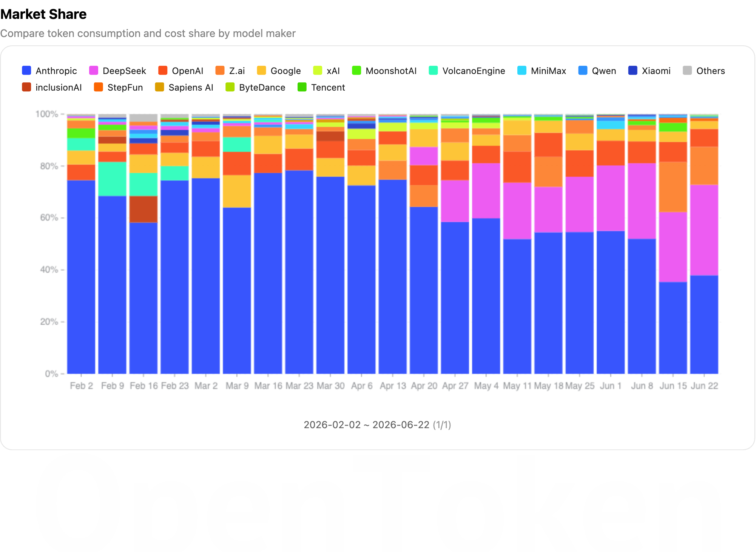Click the date range 2026-02-02 ~ 2026-06-22 text

click(x=366, y=425)
